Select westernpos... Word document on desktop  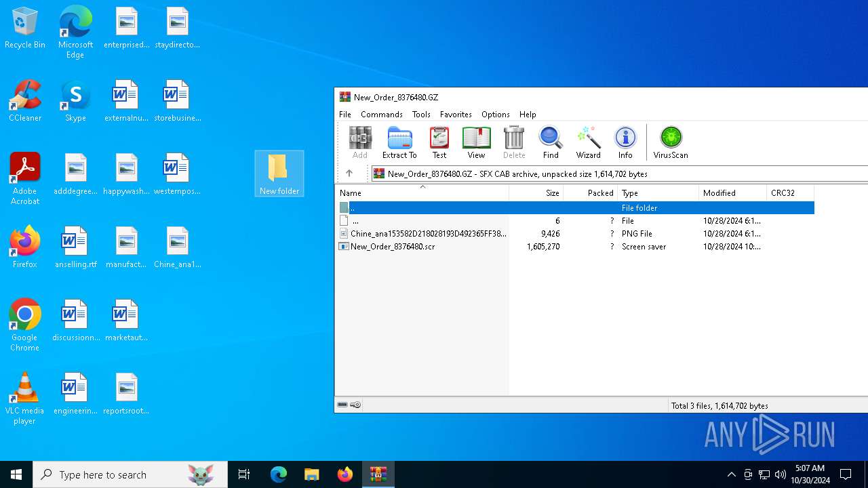[177, 175]
